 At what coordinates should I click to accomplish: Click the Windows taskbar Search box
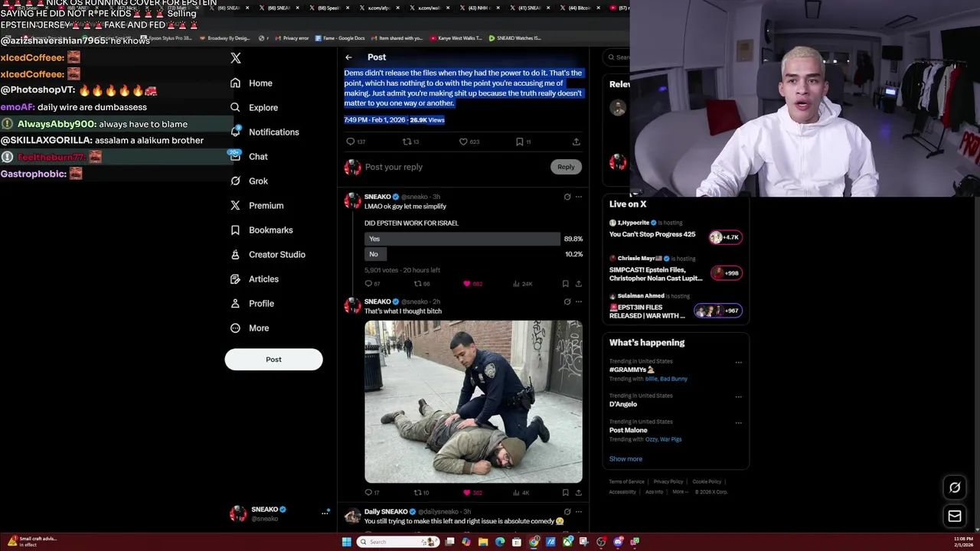point(398,542)
